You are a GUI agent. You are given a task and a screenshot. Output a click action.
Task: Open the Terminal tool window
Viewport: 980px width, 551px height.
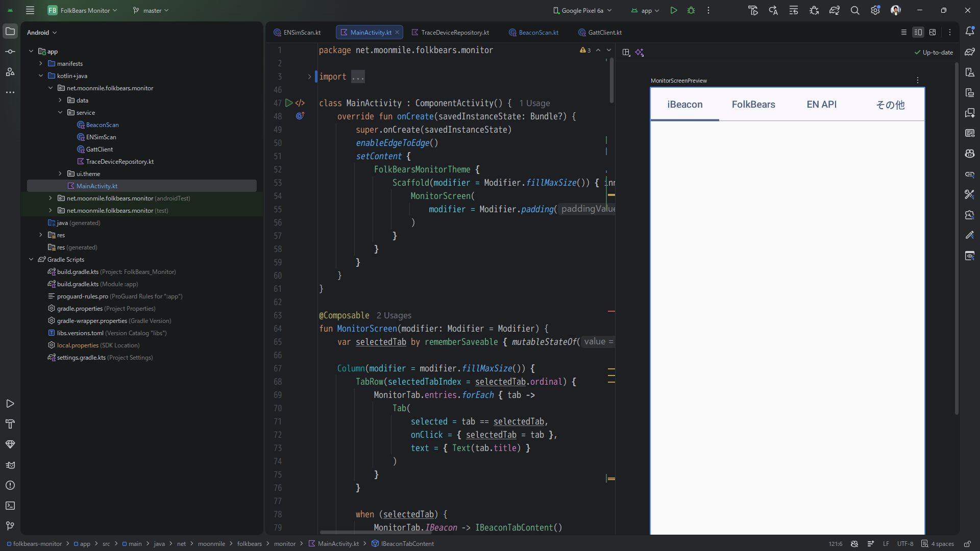point(10,506)
